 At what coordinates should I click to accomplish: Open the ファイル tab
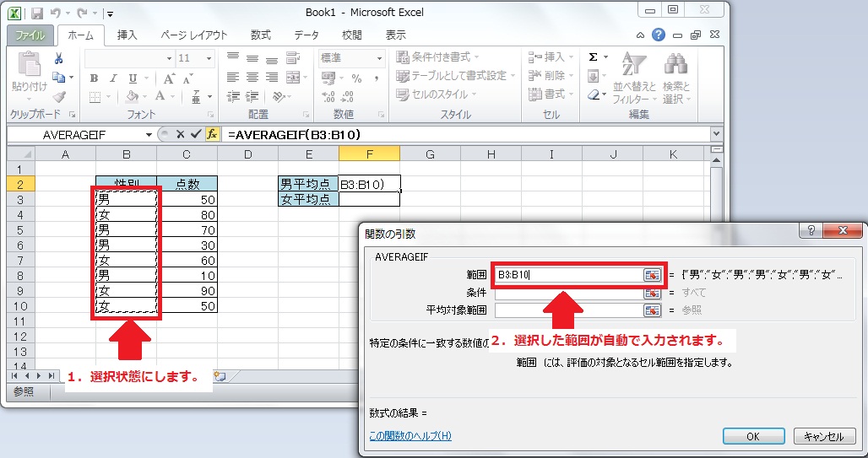point(30,35)
